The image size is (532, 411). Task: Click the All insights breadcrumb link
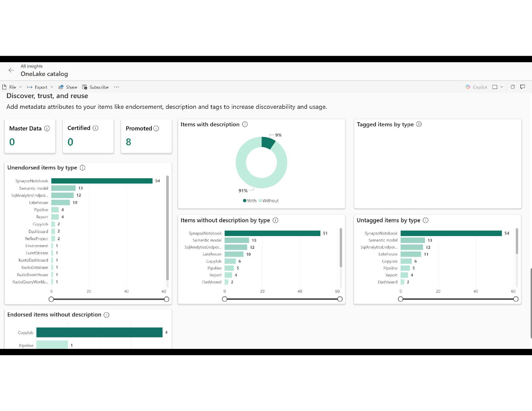coord(32,66)
